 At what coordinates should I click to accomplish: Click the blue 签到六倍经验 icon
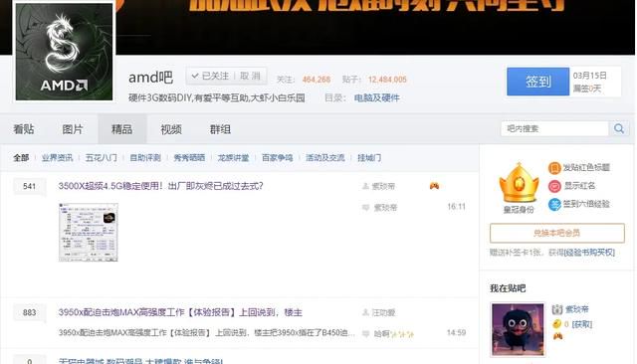(554, 204)
